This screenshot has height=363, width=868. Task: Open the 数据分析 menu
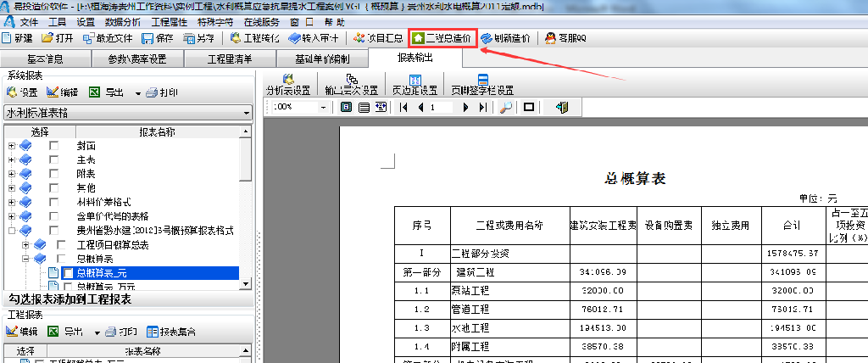point(123,21)
